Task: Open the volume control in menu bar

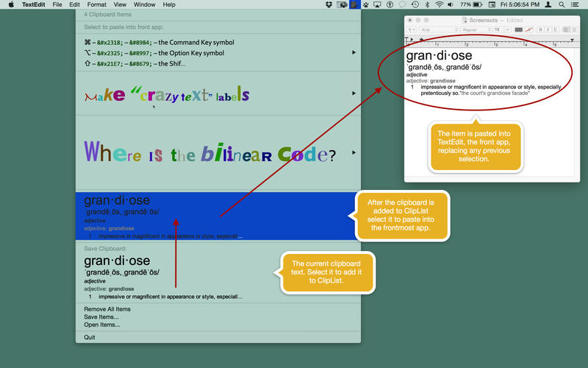Action: (x=451, y=4)
